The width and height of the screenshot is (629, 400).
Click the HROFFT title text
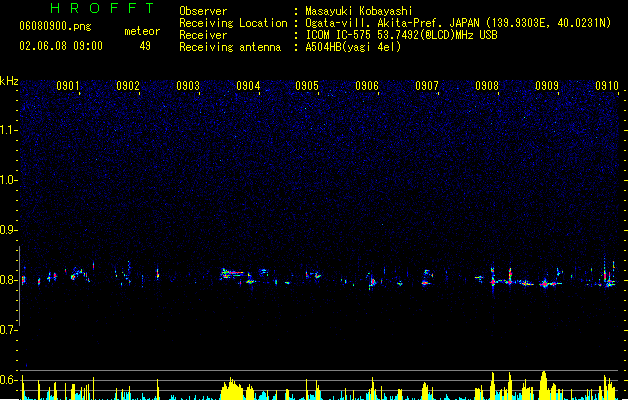coord(102,8)
